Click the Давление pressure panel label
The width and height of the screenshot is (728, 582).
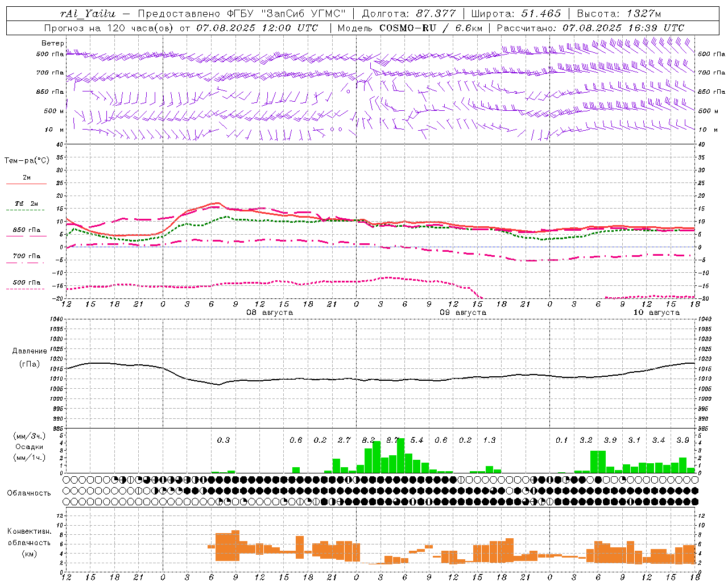click(30, 351)
